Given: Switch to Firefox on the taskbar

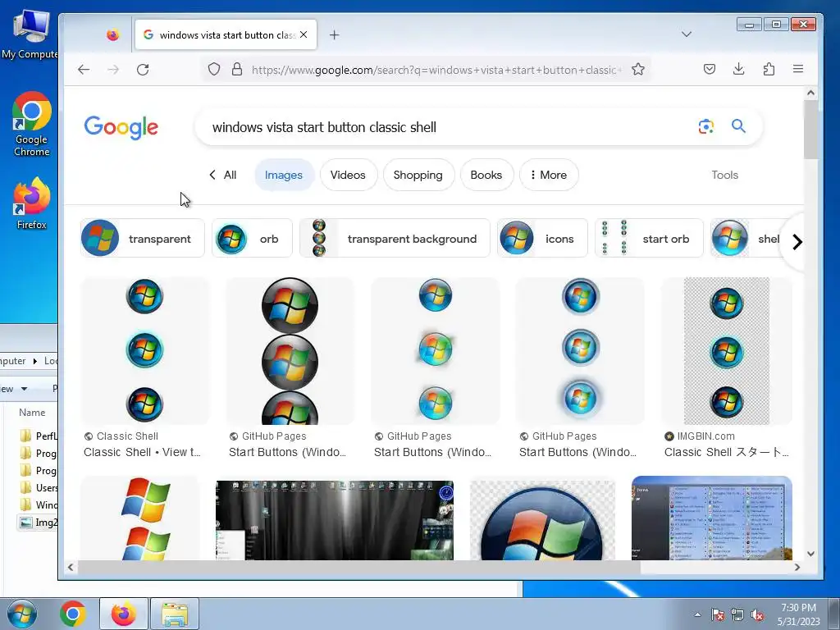Looking at the screenshot, I should 123,614.
